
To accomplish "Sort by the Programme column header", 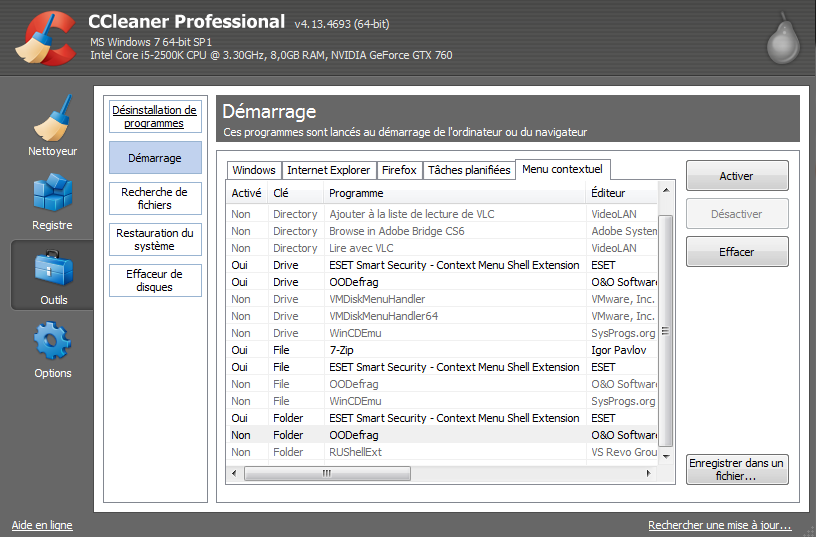I will [454, 193].
